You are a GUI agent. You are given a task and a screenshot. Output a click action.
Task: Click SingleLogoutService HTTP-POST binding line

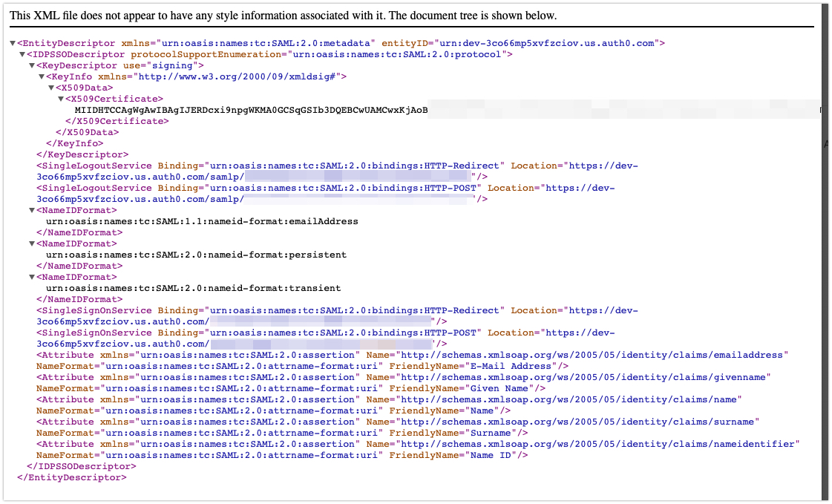[x=326, y=189]
